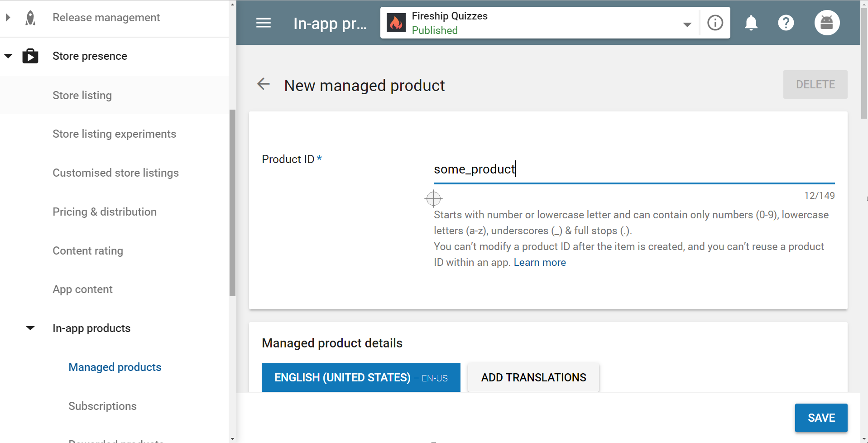The height and width of the screenshot is (443, 868).
Task: Open notifications bell
Action: coord(750,23)
